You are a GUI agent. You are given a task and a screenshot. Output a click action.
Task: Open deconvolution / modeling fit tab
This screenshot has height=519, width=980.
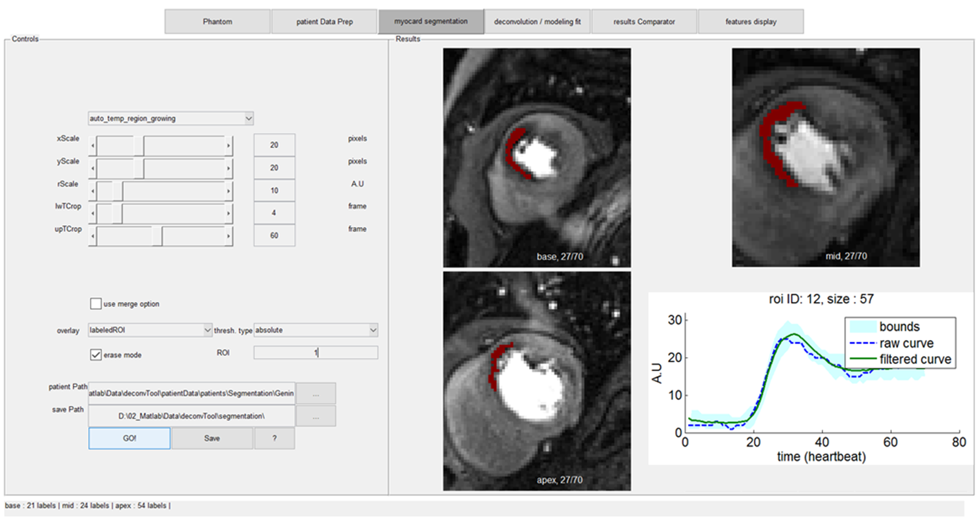tap(537, 21)
